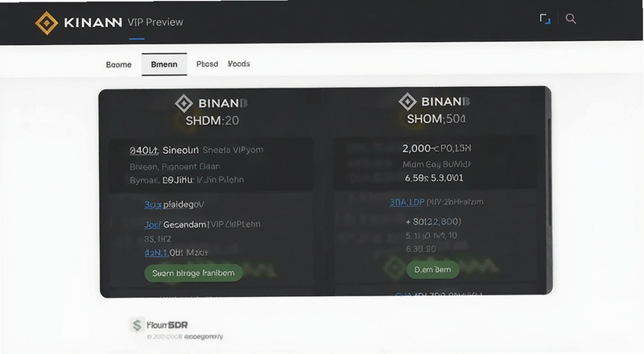Click the card's vertical scrollbar
The width and height of the screenshot is (644, 354).
(550, 171)
